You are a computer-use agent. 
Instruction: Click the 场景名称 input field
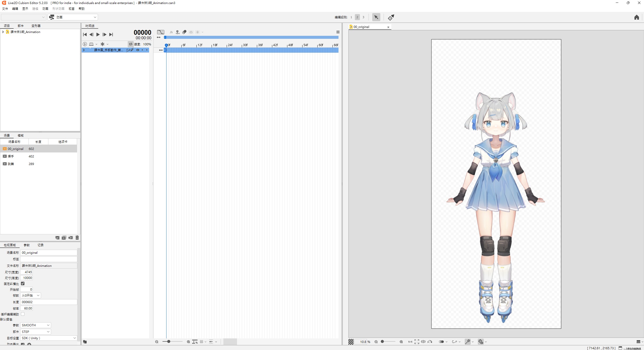click(x=49, y=253)
